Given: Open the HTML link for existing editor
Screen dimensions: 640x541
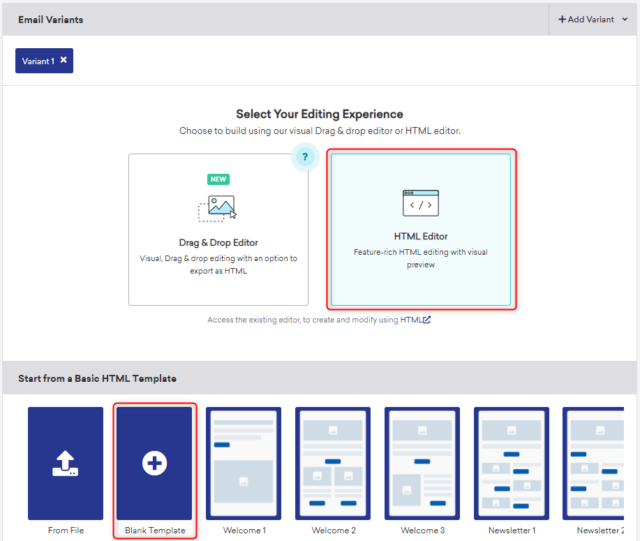Looking at the screenshot, I should [x=411, y=320].
